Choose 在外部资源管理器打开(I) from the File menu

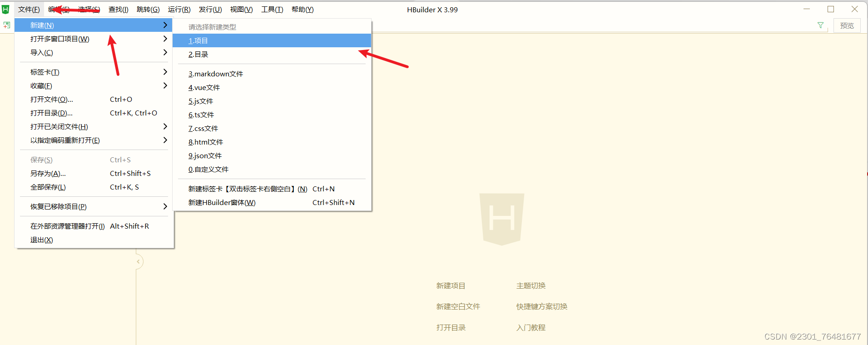[94, 226]
